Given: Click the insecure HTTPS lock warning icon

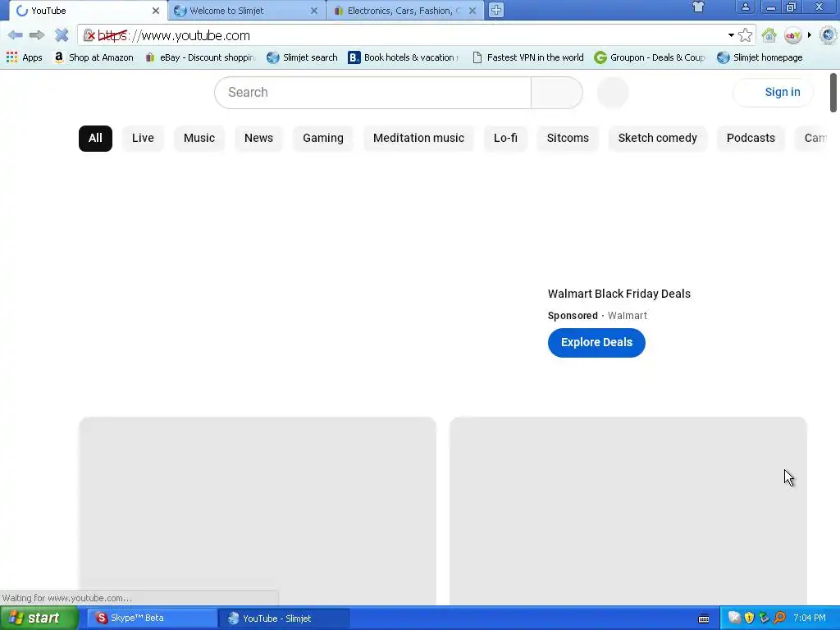Looking at the screenshot, I should (89, 35).
